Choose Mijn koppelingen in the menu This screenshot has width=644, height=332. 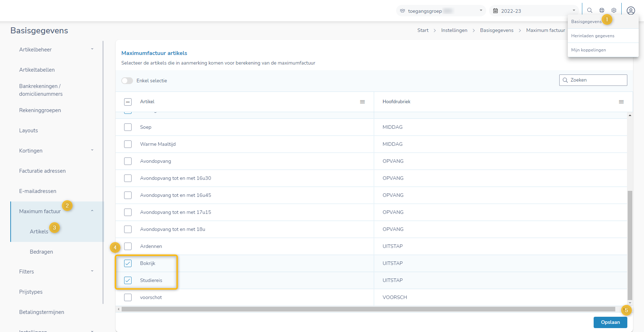click(x=588, y=50)
